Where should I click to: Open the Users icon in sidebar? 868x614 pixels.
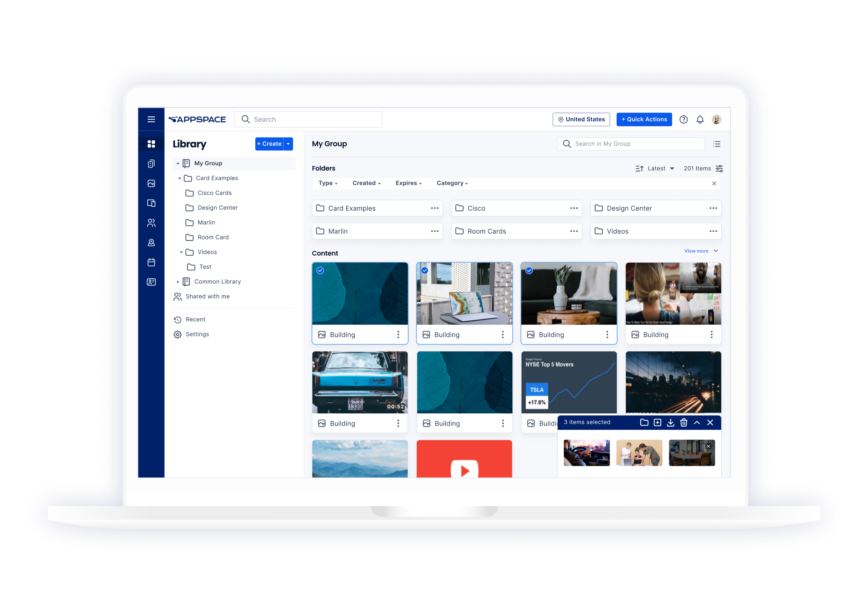click(x=151, y=223)
